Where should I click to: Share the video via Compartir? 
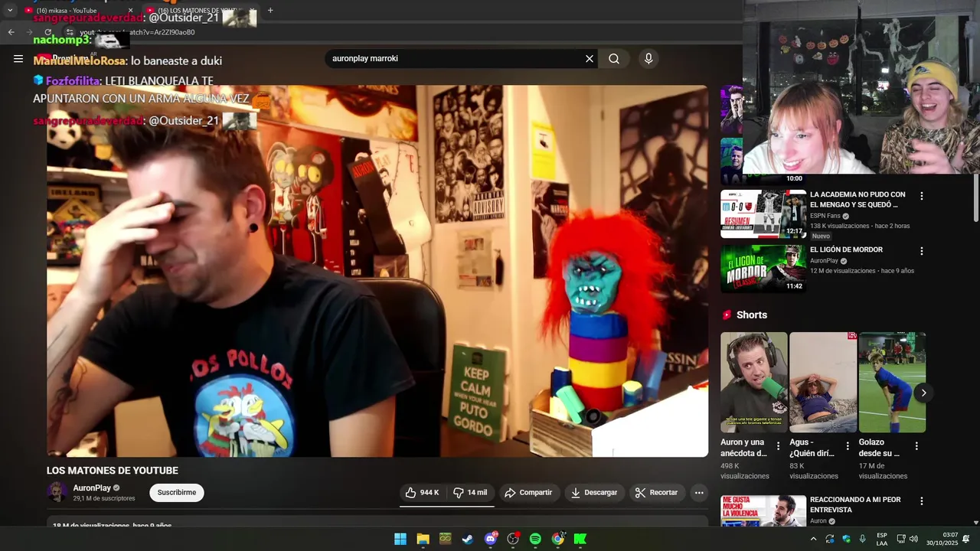click(528, 493)
